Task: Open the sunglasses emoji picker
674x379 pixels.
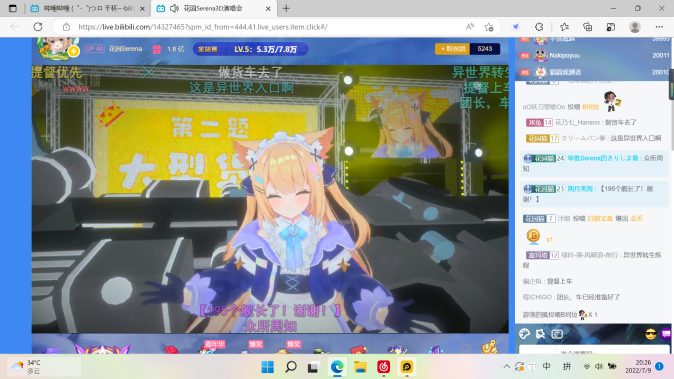Action: pos(650,334)
